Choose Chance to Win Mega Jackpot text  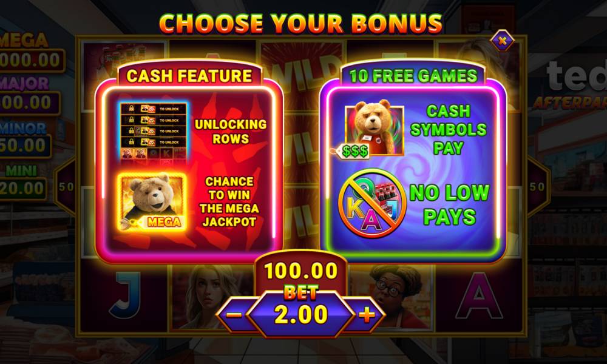(229, 201)
